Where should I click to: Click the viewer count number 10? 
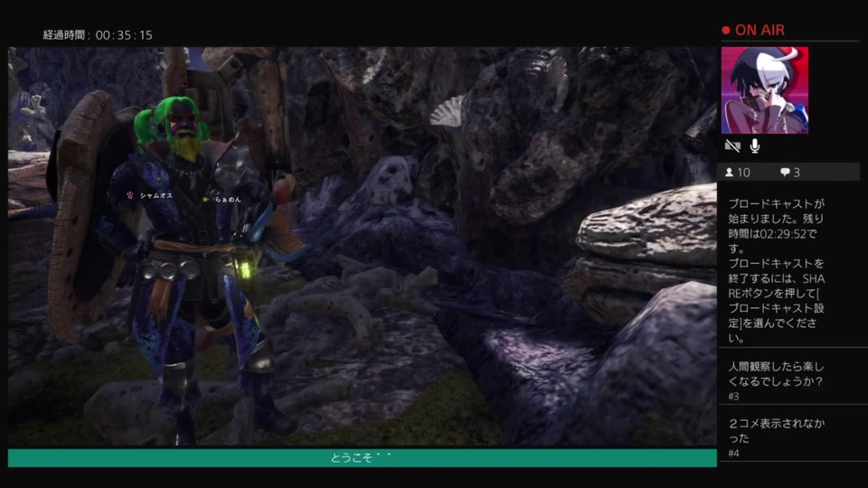tap(743, 173)
